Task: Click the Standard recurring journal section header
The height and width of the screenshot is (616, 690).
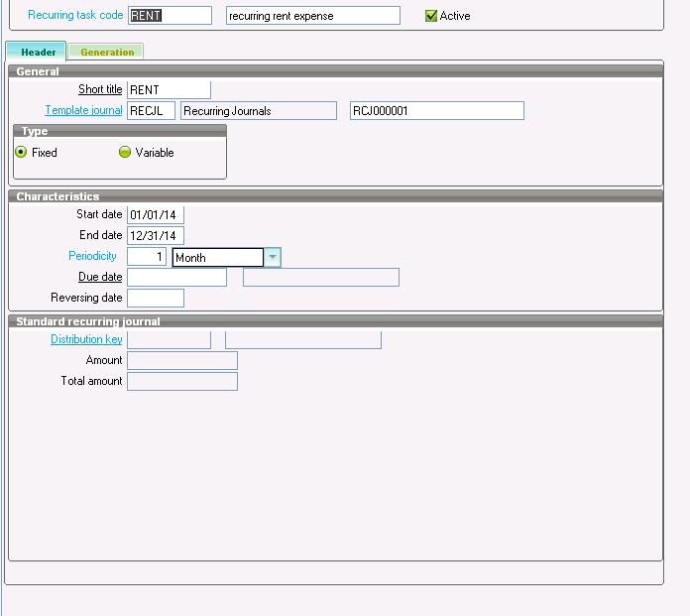Action: click(x=335, y=321)
